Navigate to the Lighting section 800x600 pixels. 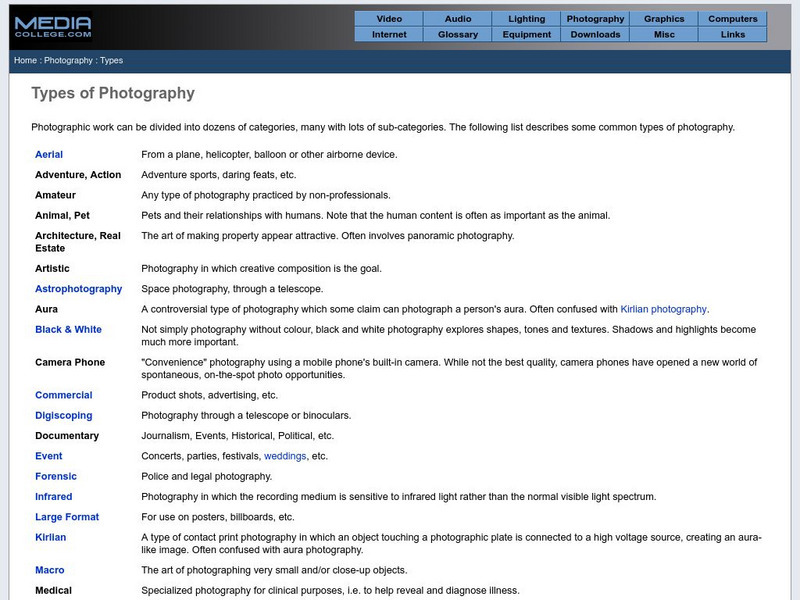point(525,18)
